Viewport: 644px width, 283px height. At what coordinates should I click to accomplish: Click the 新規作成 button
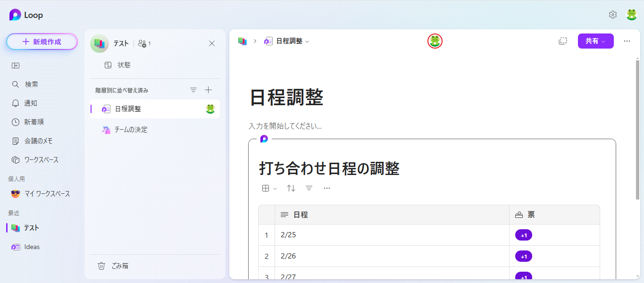pyautogui.click(x=42, y=42)
